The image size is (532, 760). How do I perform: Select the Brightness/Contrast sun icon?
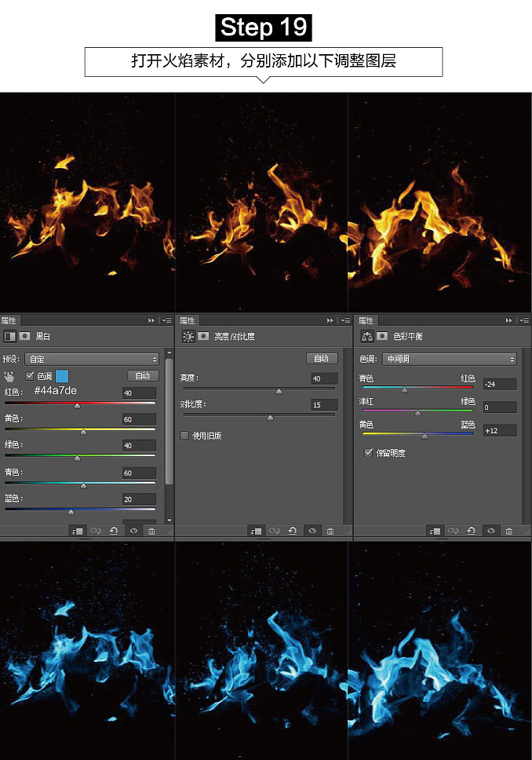pyautogui.click(x=188, y=336)
